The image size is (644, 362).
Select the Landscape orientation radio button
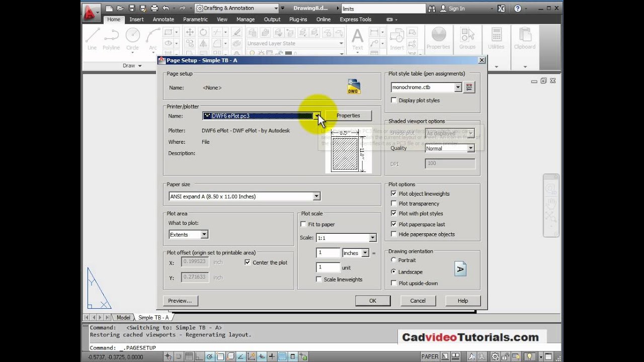click(394, 271)
